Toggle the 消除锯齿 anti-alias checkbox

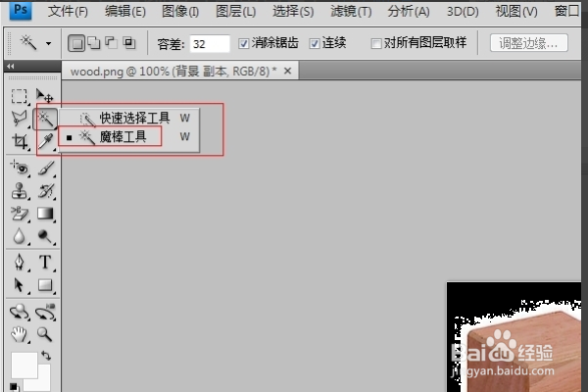coord(244,44)
